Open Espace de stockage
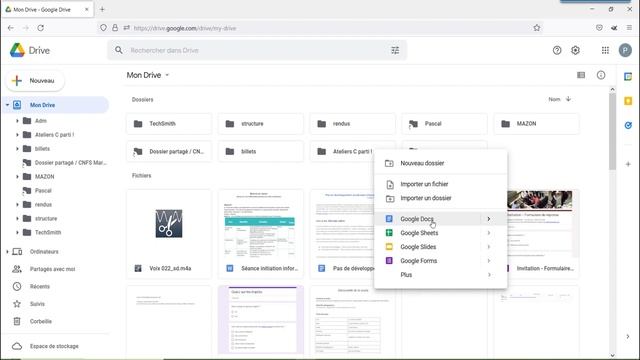Screen dimensions: 640x360 point(55,346)
